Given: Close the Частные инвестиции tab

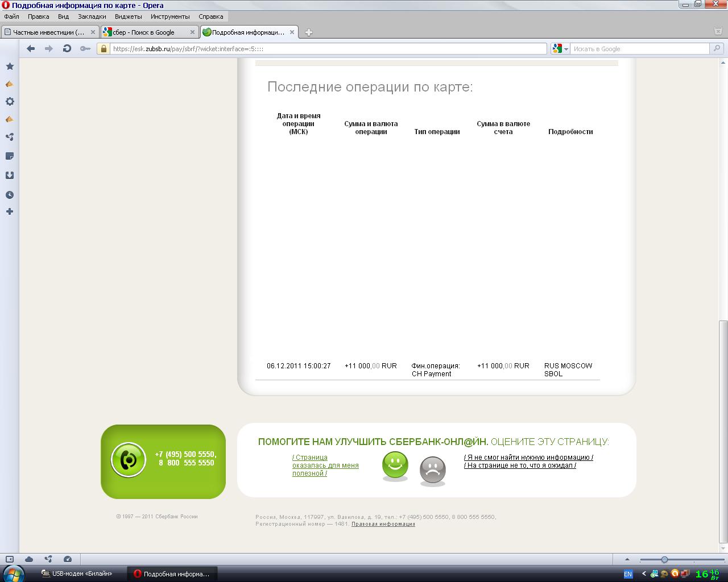Looking at the screenshot, I should coord(93,32).
